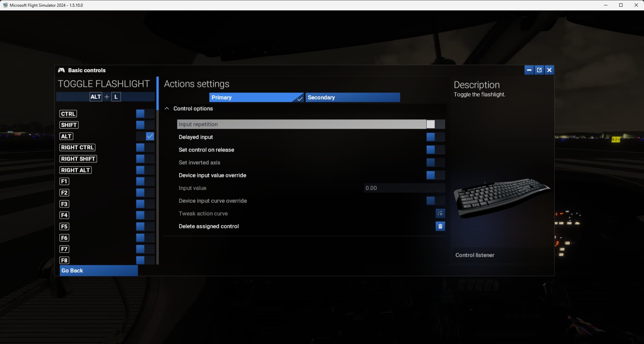Click the keyboard image in Description
The width and height of the screenshot is (644, 344).
coord(501,198)
